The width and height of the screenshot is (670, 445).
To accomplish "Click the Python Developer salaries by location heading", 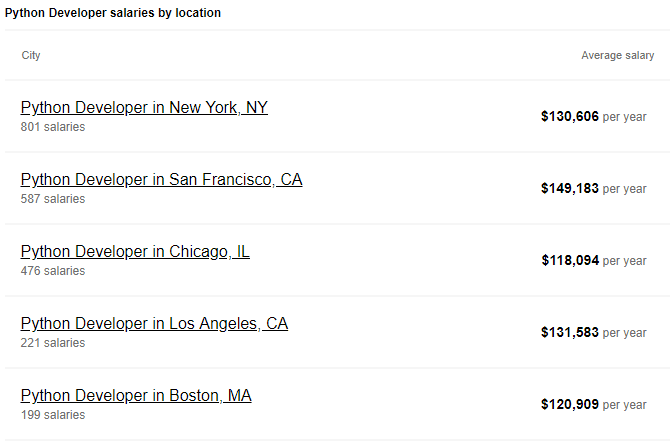I will tap(114, 13).
